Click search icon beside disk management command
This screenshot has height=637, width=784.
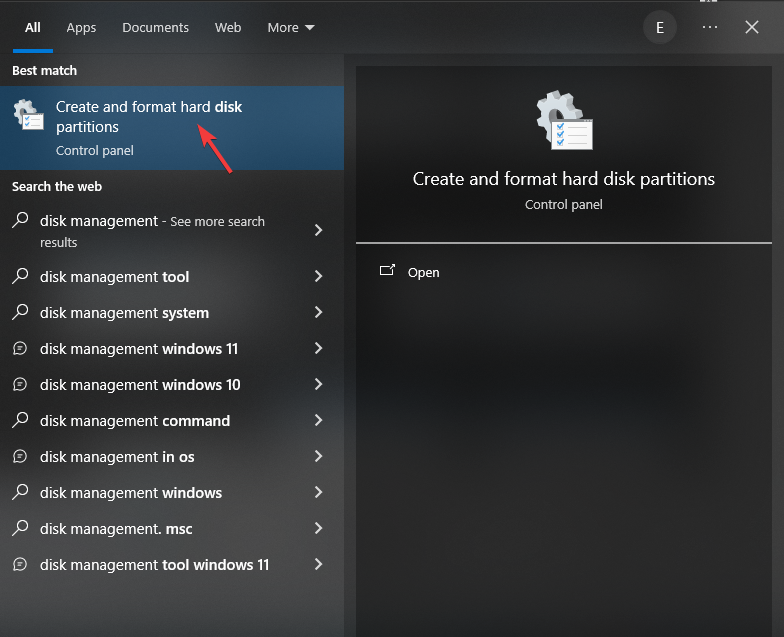pyautogui.click(x=20, y=420)
